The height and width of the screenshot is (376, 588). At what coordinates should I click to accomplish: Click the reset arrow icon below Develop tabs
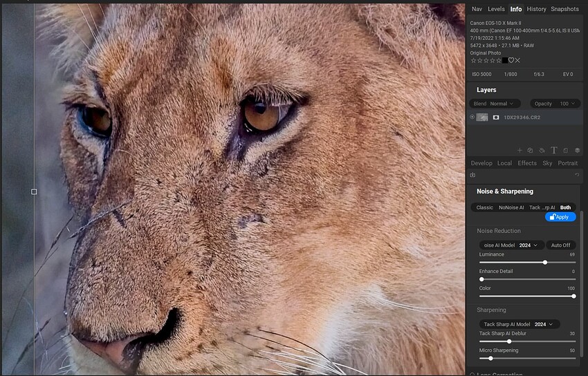click(577, 175)
